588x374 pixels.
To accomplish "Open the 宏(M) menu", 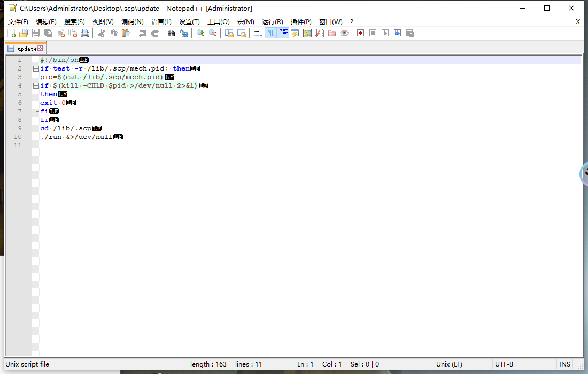I will tap(246, 22).
